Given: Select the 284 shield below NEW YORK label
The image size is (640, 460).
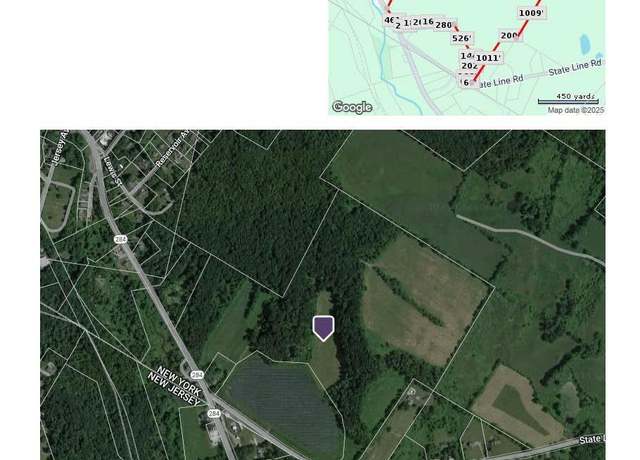Looking at the screenshot, I should (x=214, y=413).
